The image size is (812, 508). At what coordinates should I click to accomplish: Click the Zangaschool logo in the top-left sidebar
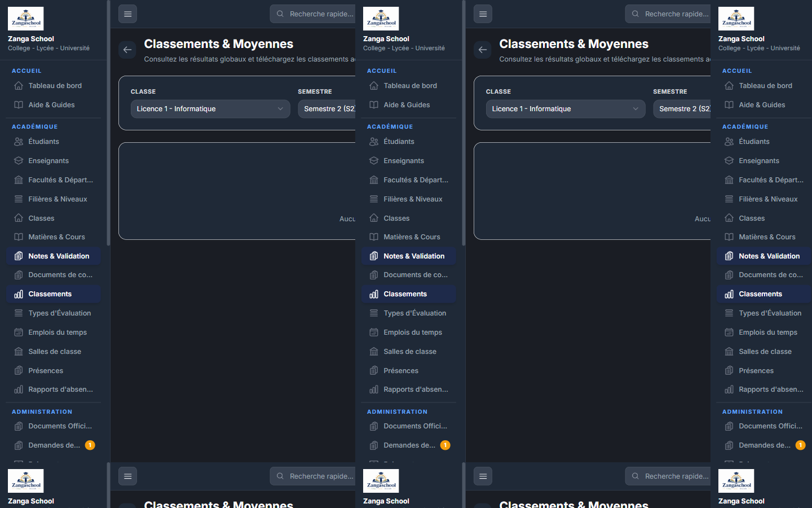[26, 19]
